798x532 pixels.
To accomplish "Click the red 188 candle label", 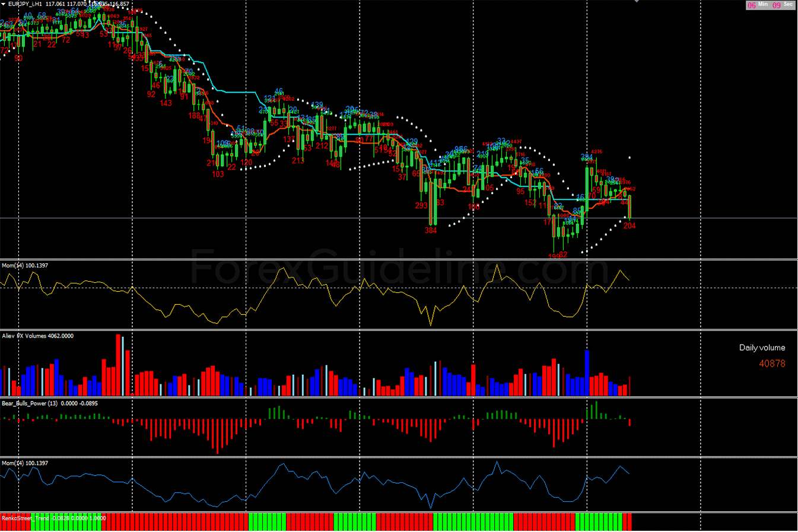I will click(x=195, y=116).
